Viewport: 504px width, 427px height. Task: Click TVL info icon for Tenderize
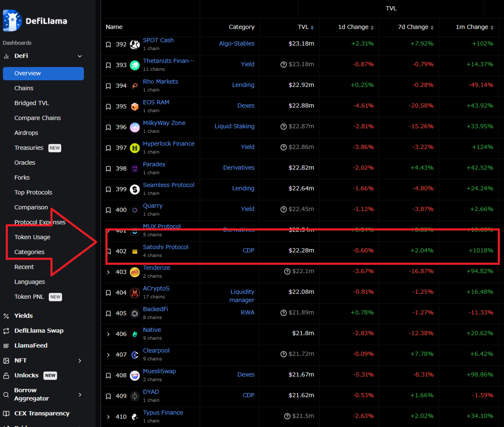[287, 271]
